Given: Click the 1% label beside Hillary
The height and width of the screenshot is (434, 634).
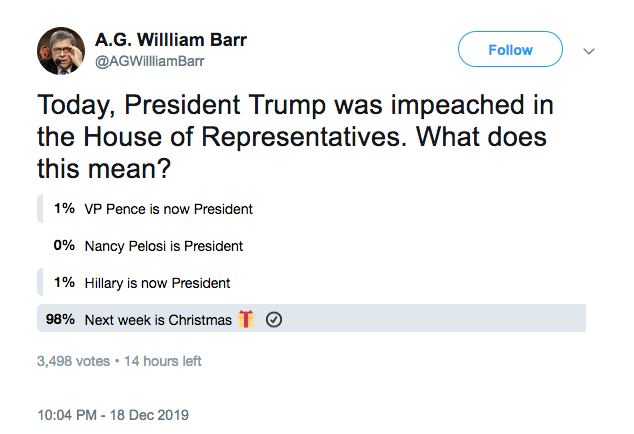Looking at the screenshot, I should [x=65, y=283].
